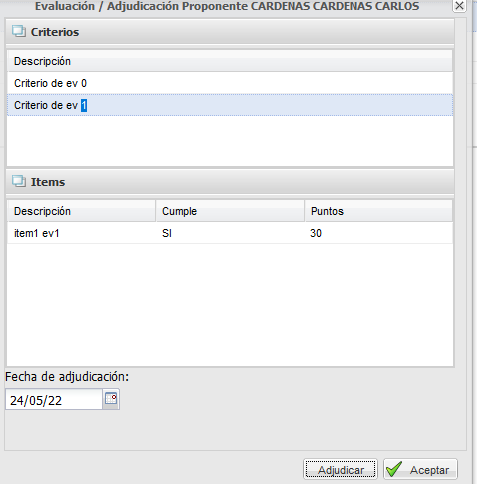The width and height of the screenshot is (477, 484).
Task: Click the Cumple column header
Action: pos(230,211)
